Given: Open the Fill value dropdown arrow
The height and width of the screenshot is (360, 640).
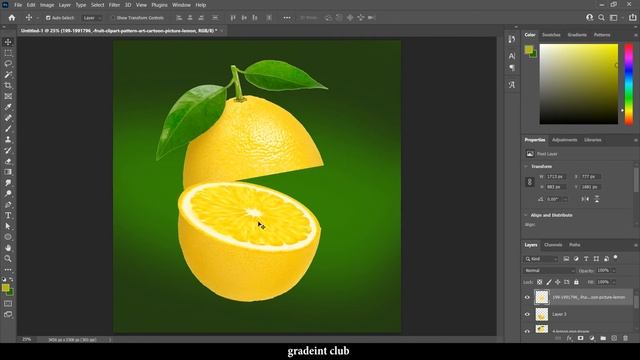Looking at the screenshot, I should pos(613,282).
